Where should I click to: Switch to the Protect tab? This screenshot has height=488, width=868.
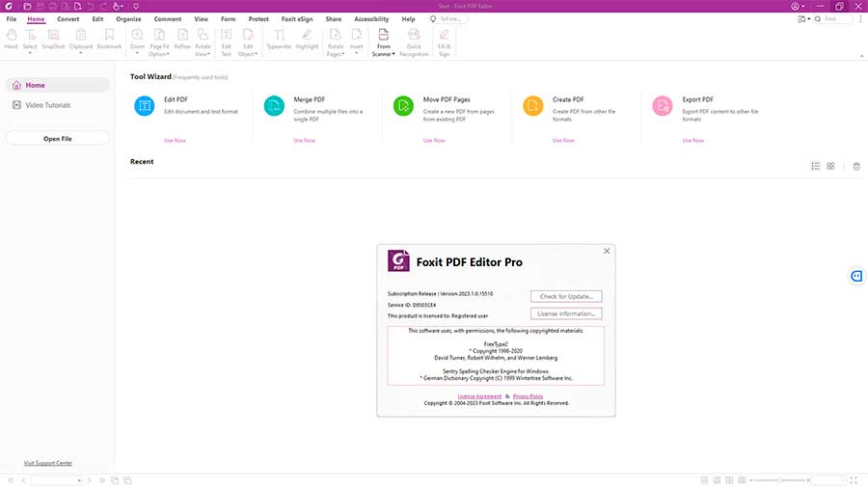258,19
